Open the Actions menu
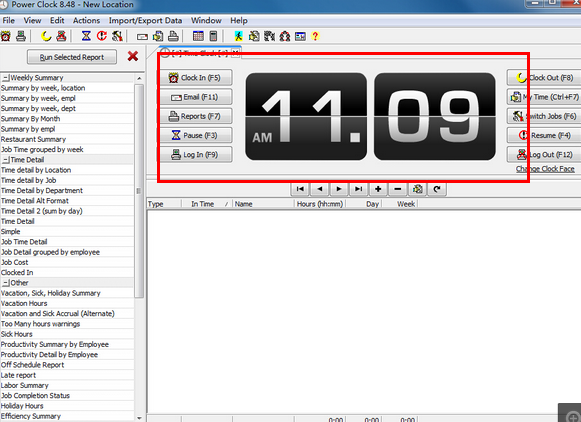This screenshot has width=581, height=422. click(86, 21)
